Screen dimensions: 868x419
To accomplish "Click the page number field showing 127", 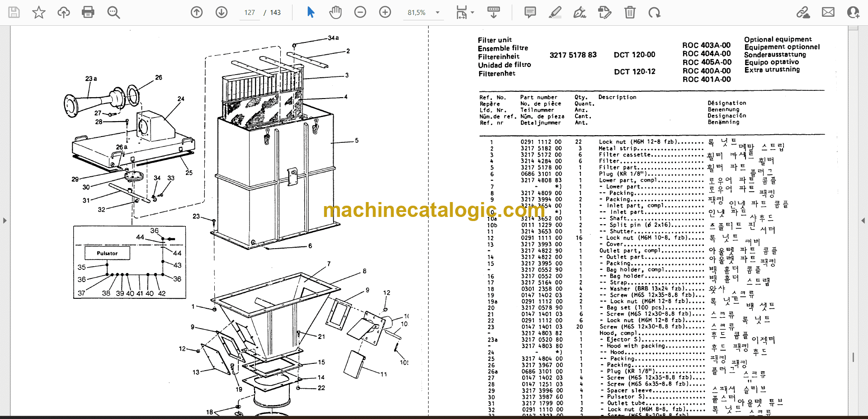I will 250,13.
